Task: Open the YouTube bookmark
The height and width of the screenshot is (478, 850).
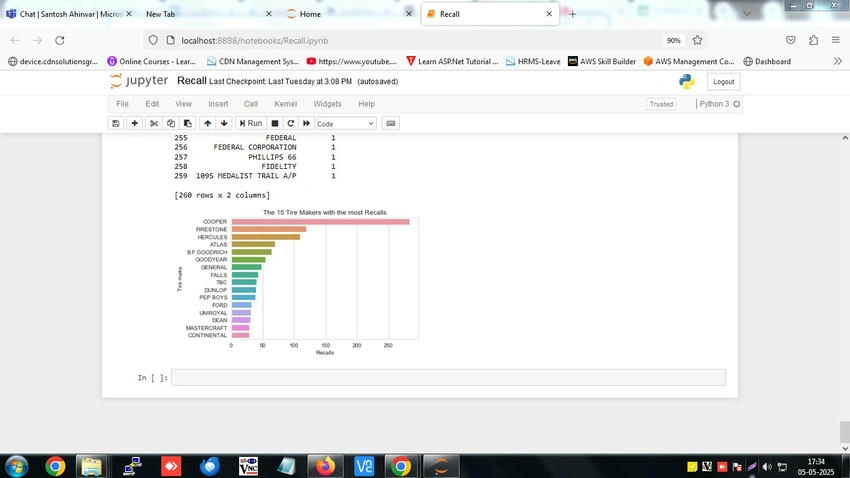Action: pyautogui.click(x=352, y=61)
